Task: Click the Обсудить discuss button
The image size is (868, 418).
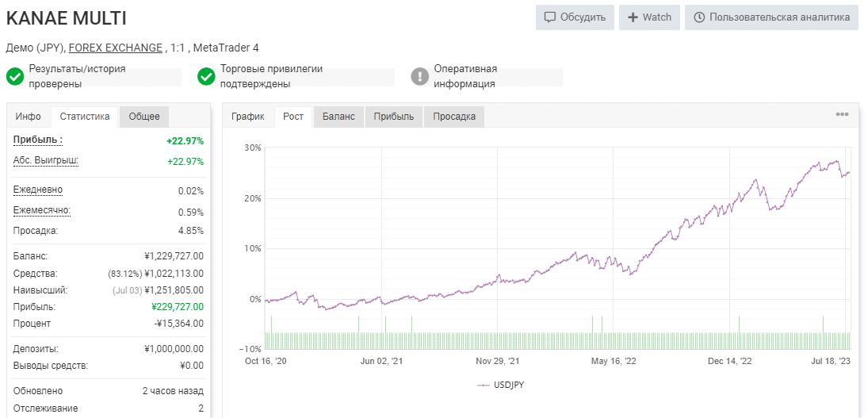Action: point(575,17)
